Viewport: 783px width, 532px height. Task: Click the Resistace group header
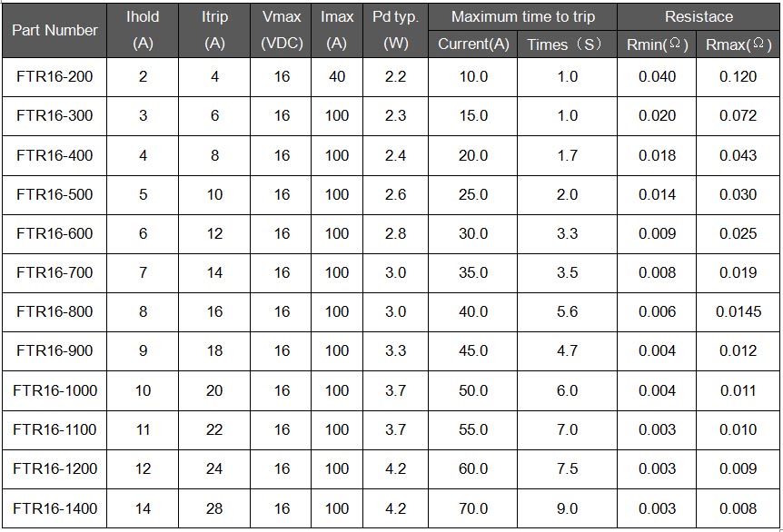pyautogui.click(x=699, y=16)
